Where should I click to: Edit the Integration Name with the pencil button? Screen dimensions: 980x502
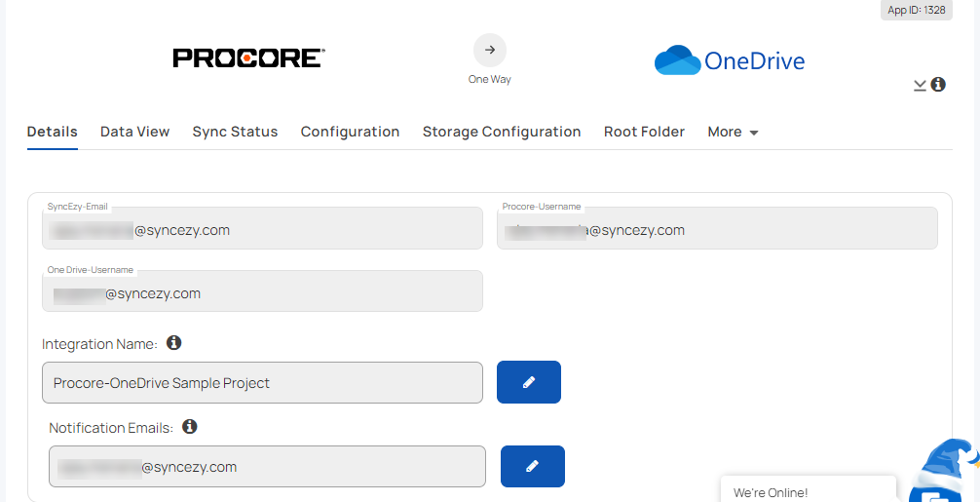tap(529, 382)
